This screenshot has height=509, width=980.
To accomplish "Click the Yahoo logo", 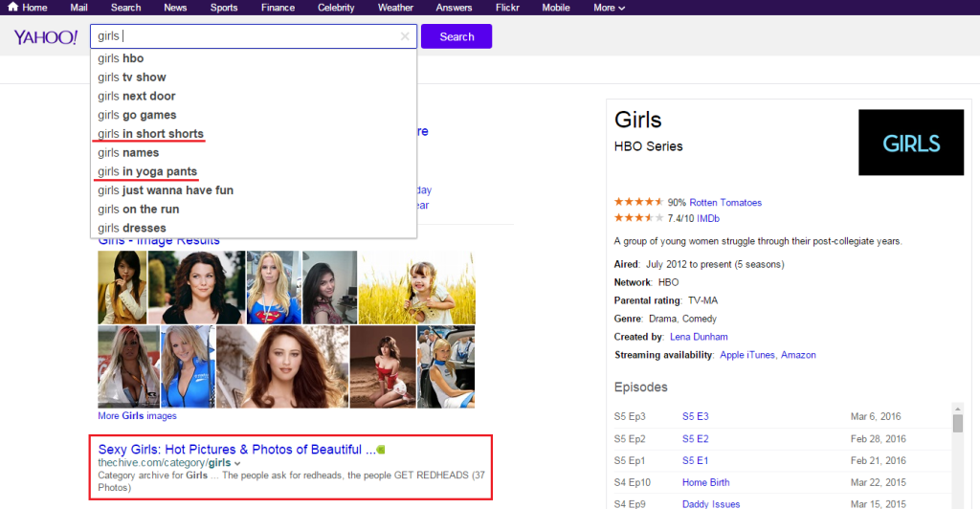I will coord(45,37).
